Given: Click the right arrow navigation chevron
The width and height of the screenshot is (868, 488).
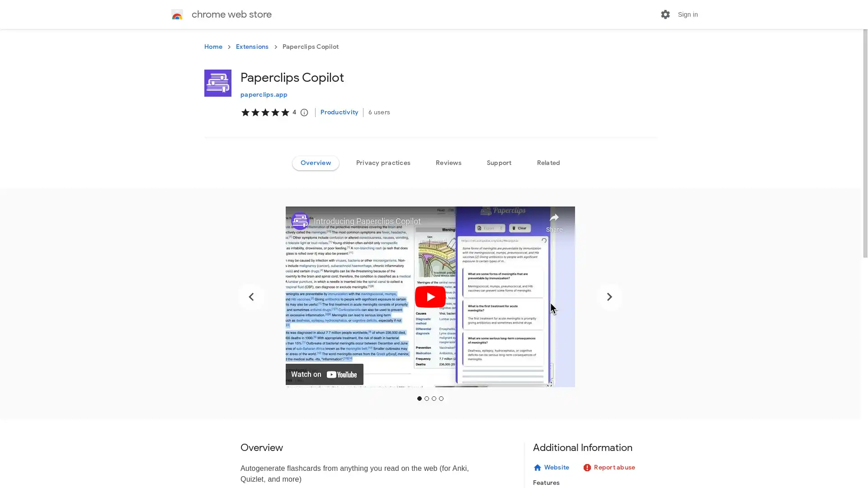Looking at the screenshot, I should (608, 296).
